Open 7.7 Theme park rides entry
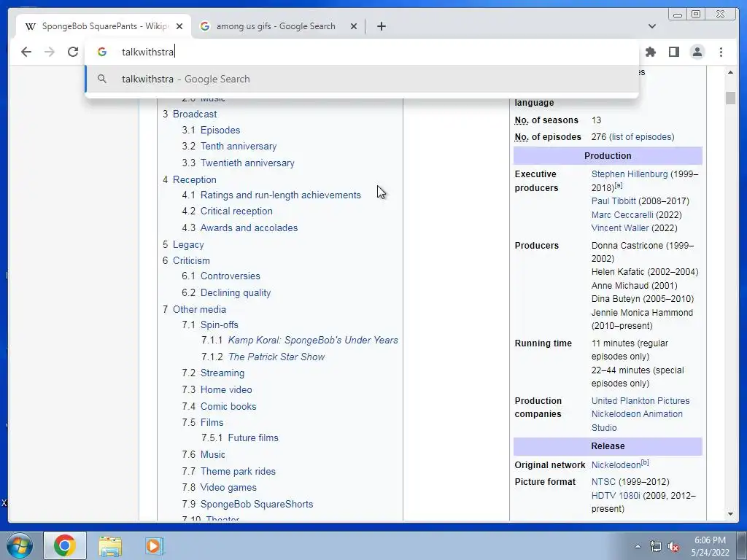The width and height of the screenshot is (747, 560). [x=238, y=471]
